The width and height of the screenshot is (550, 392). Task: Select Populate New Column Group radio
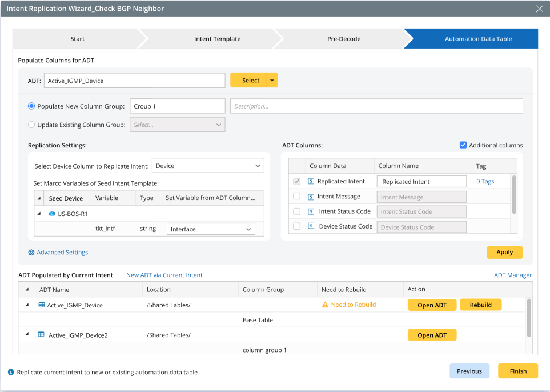[31, 106]
